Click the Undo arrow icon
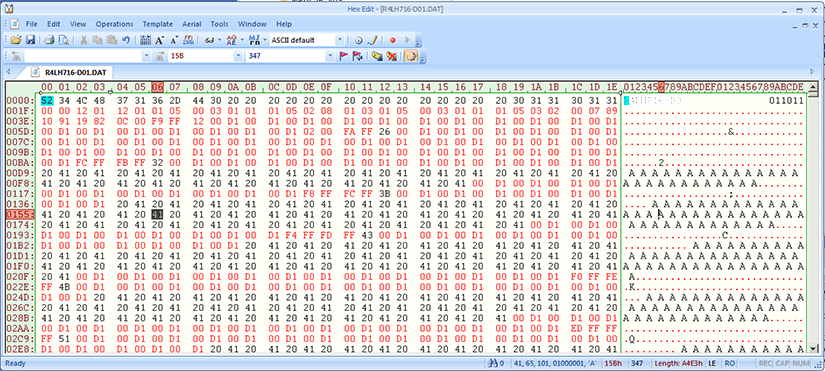Image resolution: width=825 pixels, height=371 pixels. (x=126, y=40)
